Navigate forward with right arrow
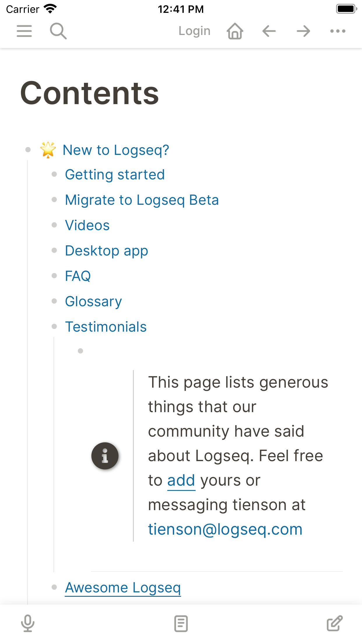Image resolution: width=362 pixels, height=644 pixels. [303, 31]
